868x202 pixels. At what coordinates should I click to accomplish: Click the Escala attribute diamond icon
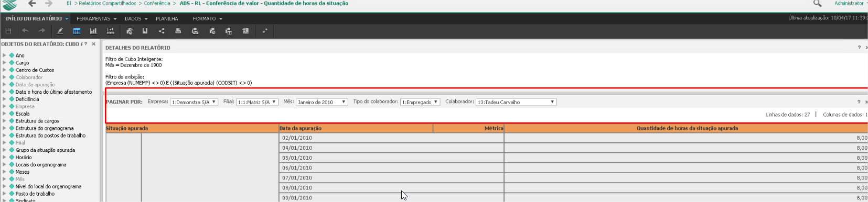pyautogui.click(x=12, y=114)
